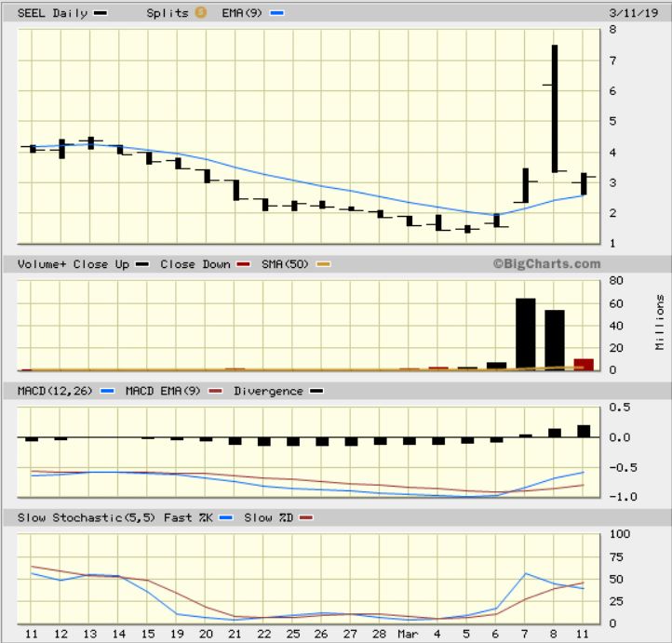Click the rightmost positive divergence bar
Screen dimensions: 672x643
coord(584,431)
